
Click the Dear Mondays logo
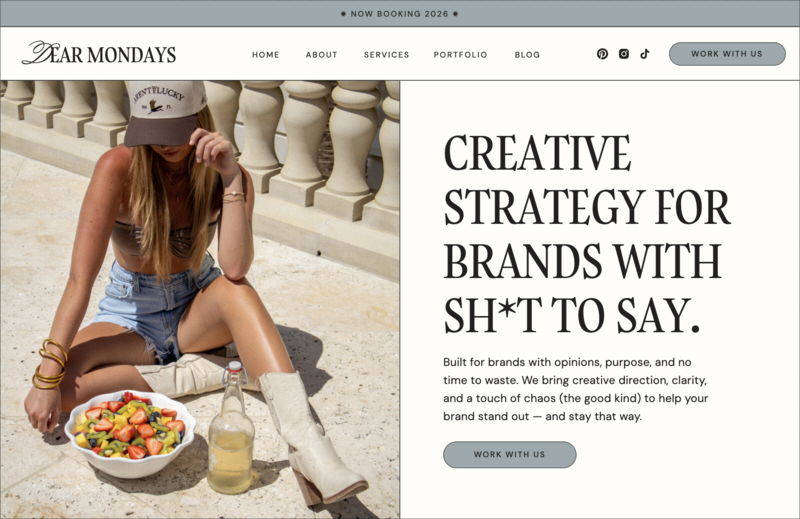[99, 53]
